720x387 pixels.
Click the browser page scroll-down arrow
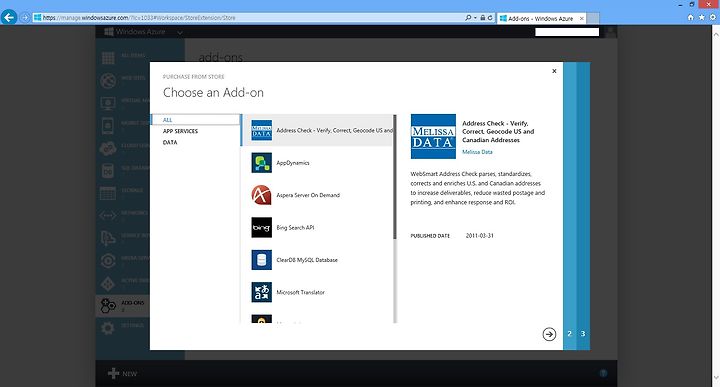pyautogui.click(x=716, y=378)
